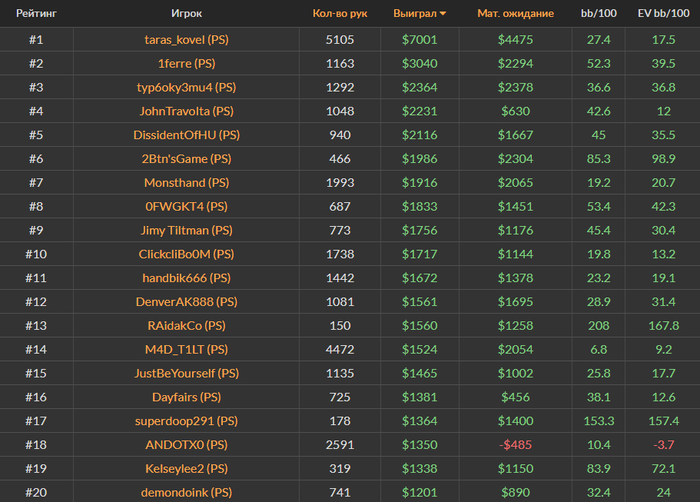The height and width of the screenshot is (502, 700).
Task: Select ANDOTX0 (PS) player link
Action: (187, 445)
